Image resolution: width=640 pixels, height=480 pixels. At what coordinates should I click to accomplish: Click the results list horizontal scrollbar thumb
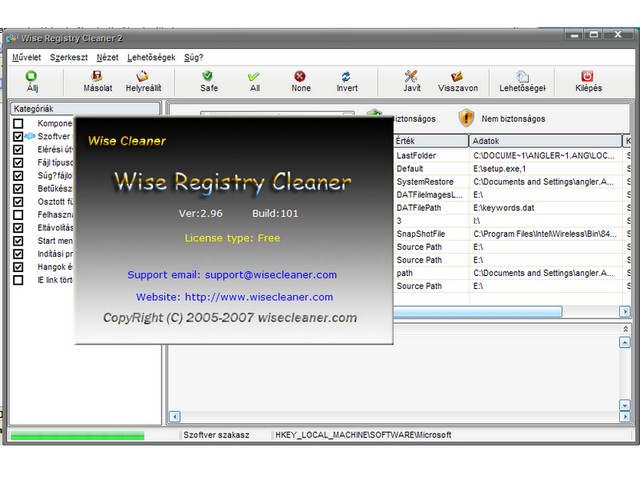pyautogui.click(x=478, y=312)
